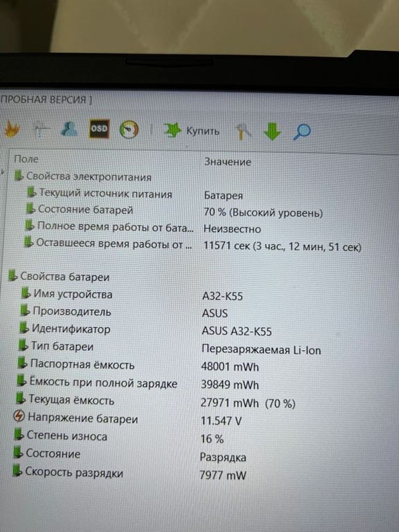Click the magnifier search icon
Viewport: 399px width, 532px height.
[x=302, y=131]
